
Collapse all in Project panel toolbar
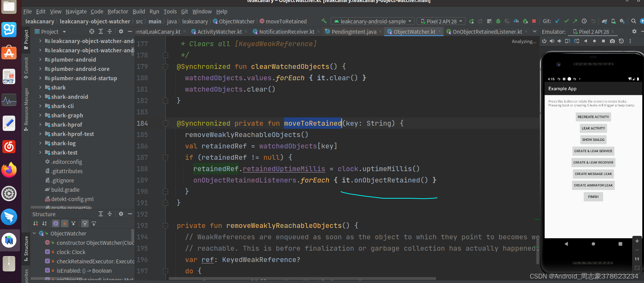coord(110,31)
